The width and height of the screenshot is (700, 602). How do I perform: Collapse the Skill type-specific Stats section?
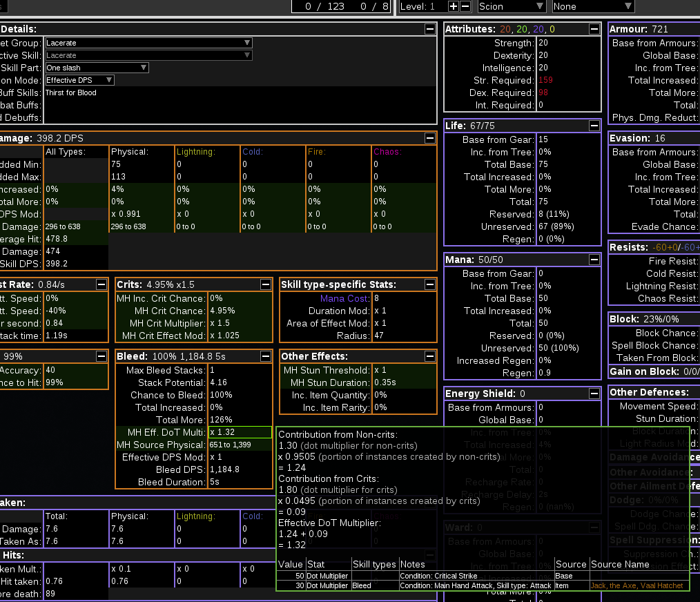430,284
